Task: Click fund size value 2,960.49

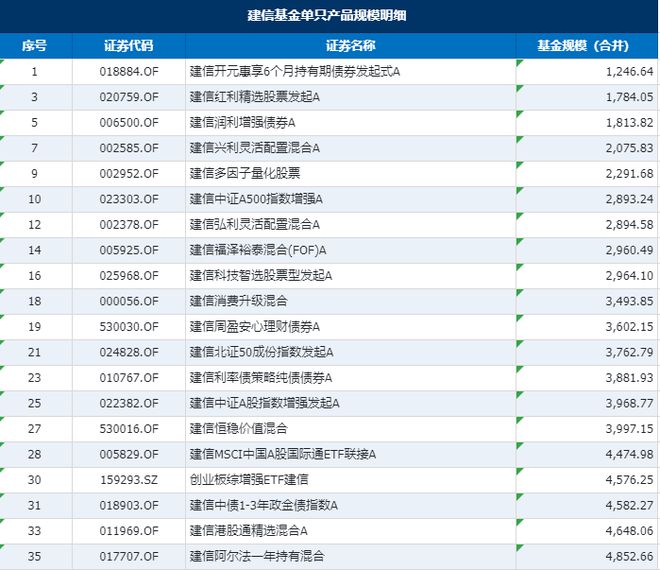Action: (629, 250)
